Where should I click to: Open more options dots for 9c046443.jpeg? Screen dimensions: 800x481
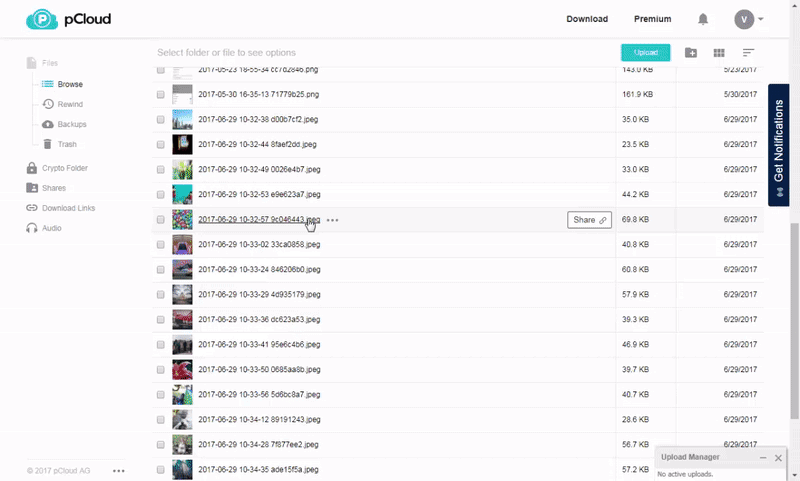click(332, 220)
